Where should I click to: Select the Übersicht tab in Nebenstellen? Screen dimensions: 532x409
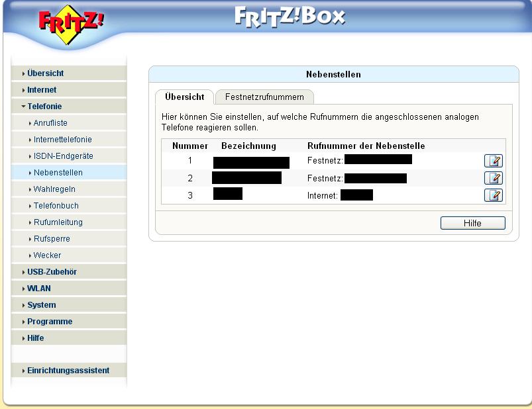[185, 97]
